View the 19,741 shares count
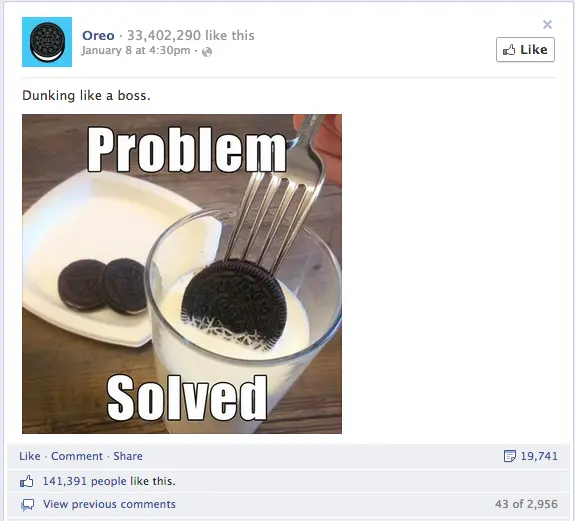The height and width of the screenshot is (521, 575). click(539, 456)
